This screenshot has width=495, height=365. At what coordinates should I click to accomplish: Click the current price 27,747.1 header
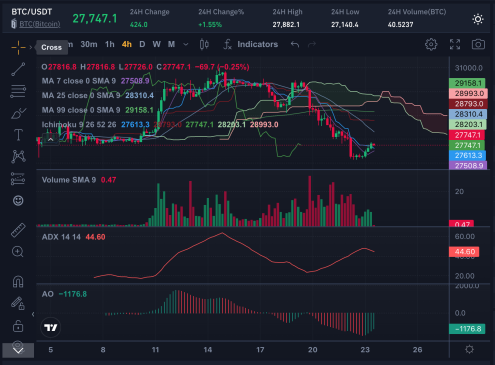tap(95, 19)
